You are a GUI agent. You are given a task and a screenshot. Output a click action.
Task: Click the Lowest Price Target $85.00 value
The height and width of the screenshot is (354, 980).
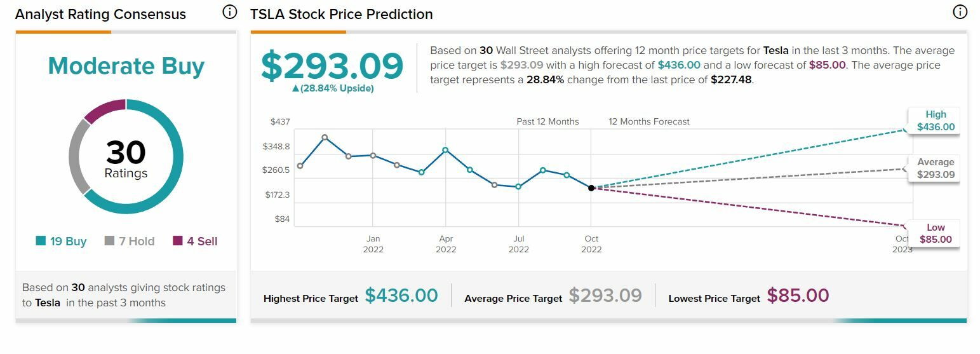tap(798, 296)
